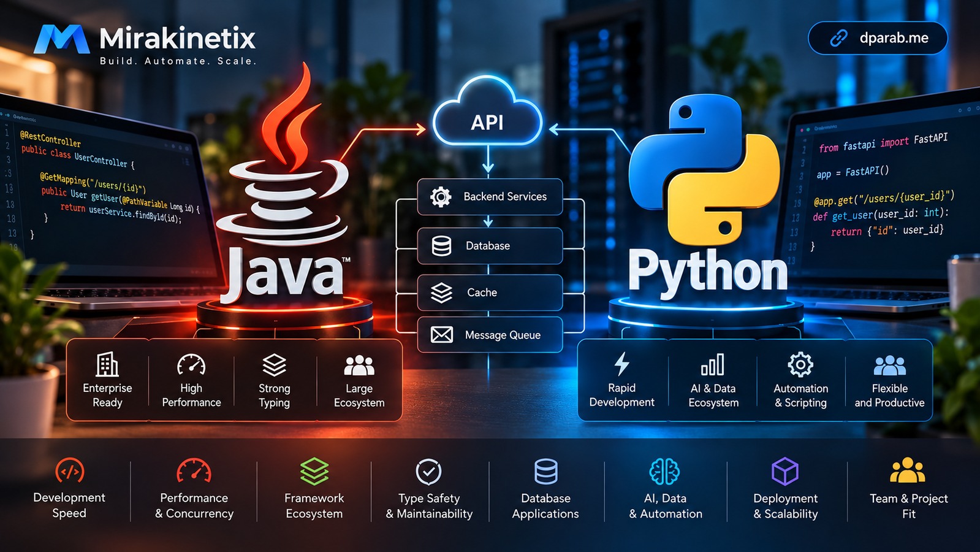Screen dimensions: 980x552
Task: Click the Performance & Concurrency speedometer icon
Action: pos(194,470)
